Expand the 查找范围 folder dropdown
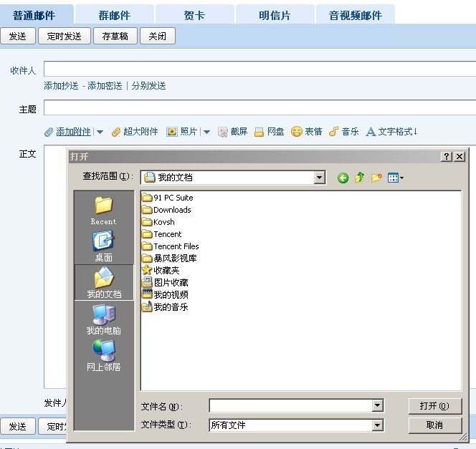The image size is (476, 449). pyautogui.click(x=319, y=178)
